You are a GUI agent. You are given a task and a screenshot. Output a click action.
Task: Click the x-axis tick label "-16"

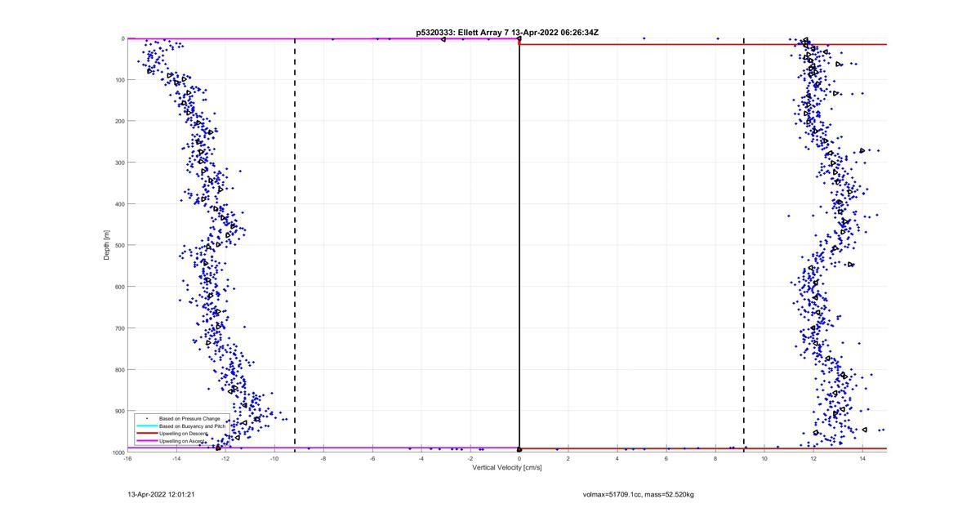127,458
